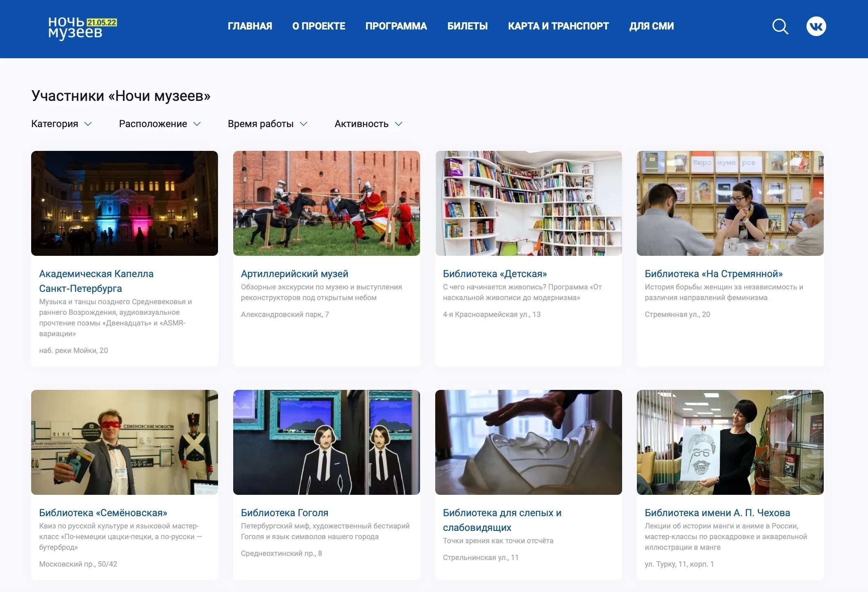Click the VK social network icon
Screen dimensions: 868x592
point(816,26)
